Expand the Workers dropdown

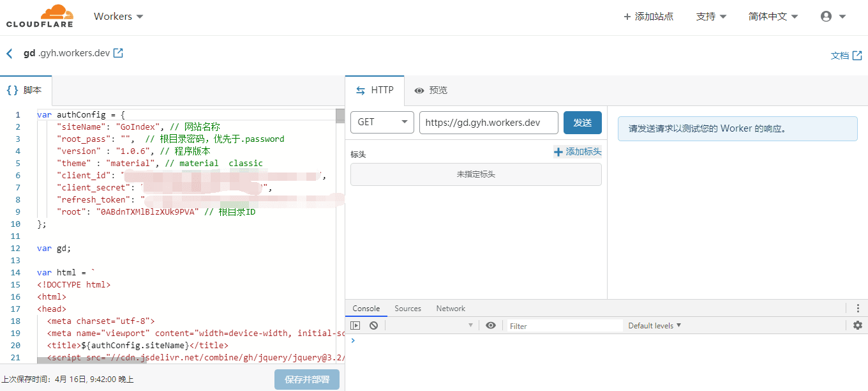pos(119,17)
